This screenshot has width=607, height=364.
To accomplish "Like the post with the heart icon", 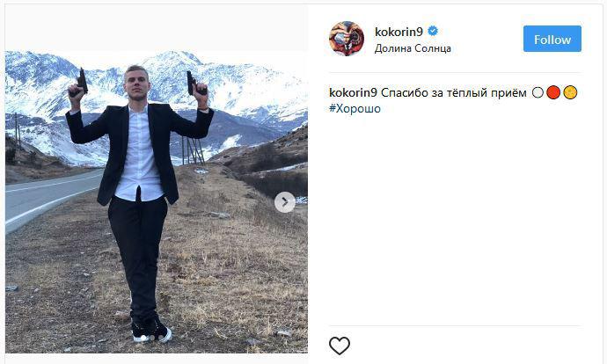I will pos(339,346).
